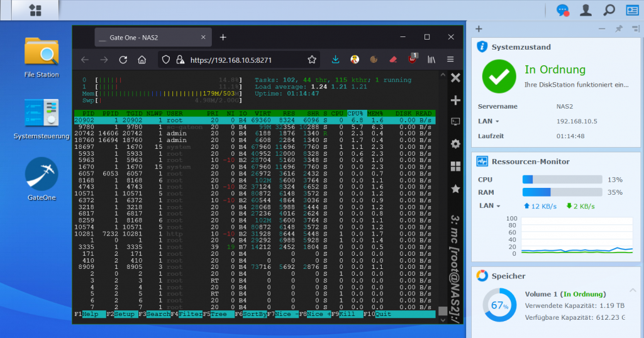Click Gate One's new terminal plus icon
This screenshot has width=644, height=338.
(455, 101)
